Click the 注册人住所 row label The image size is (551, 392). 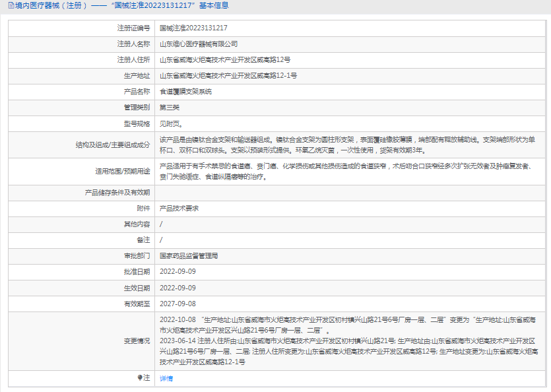click(133, 60)
